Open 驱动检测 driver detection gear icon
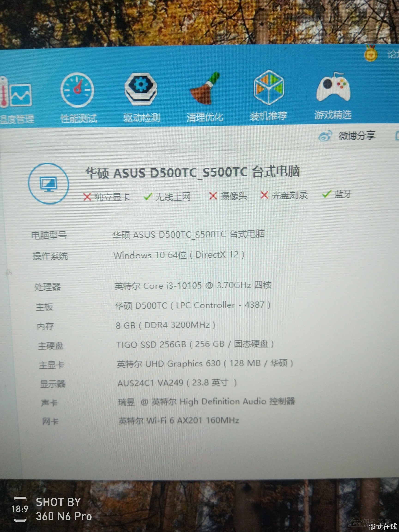 pyautogui.click(x=141, y=89)
